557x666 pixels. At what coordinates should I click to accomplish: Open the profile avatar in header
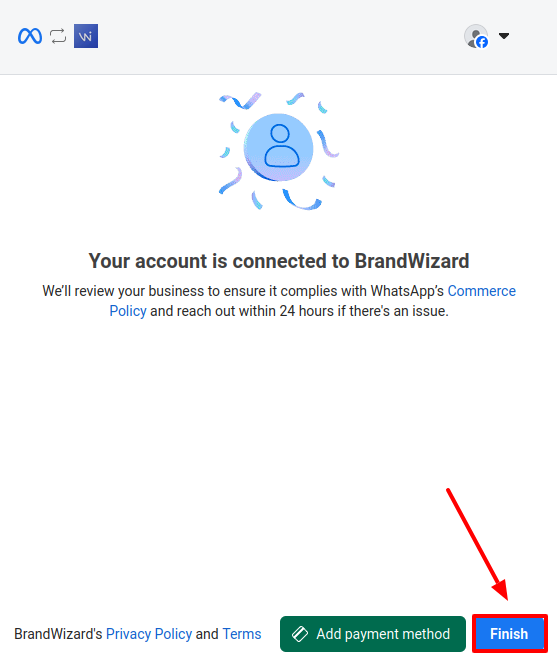coord(475,36)
